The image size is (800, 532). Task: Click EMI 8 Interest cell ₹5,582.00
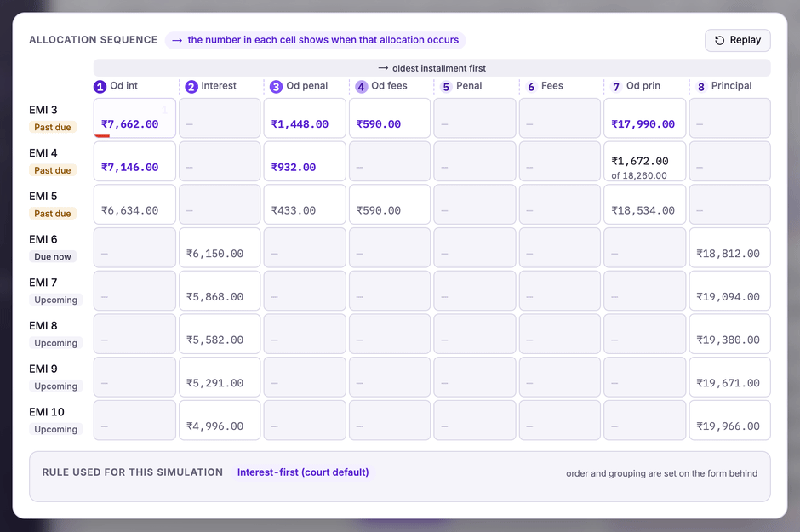point(220,334)
